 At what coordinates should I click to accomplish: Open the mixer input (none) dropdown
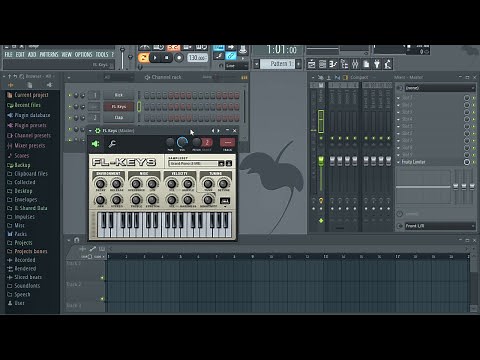point(439,88)
